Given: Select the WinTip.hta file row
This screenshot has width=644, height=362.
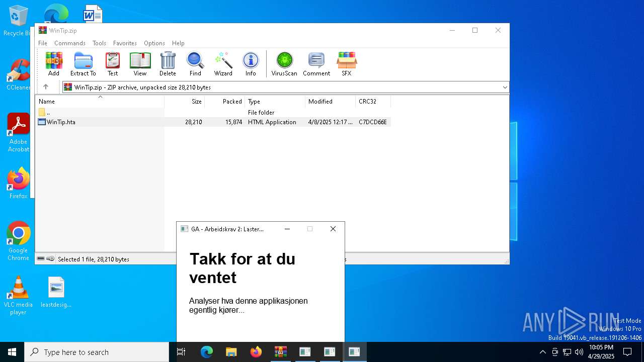Looking at the screenshot, I should click(213, 122).
